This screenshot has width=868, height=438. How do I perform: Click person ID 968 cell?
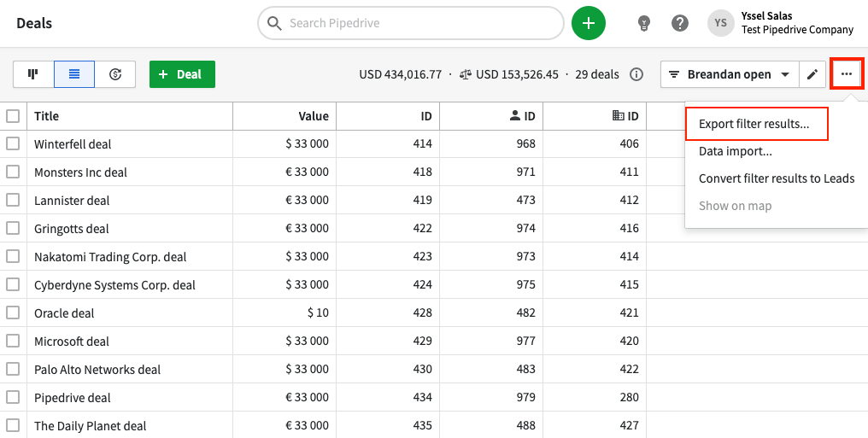526,143
